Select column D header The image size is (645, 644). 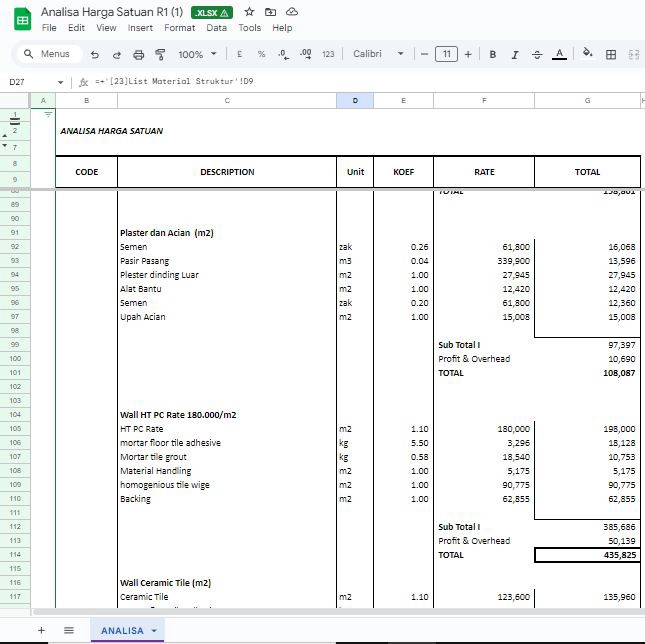point(355,100)
